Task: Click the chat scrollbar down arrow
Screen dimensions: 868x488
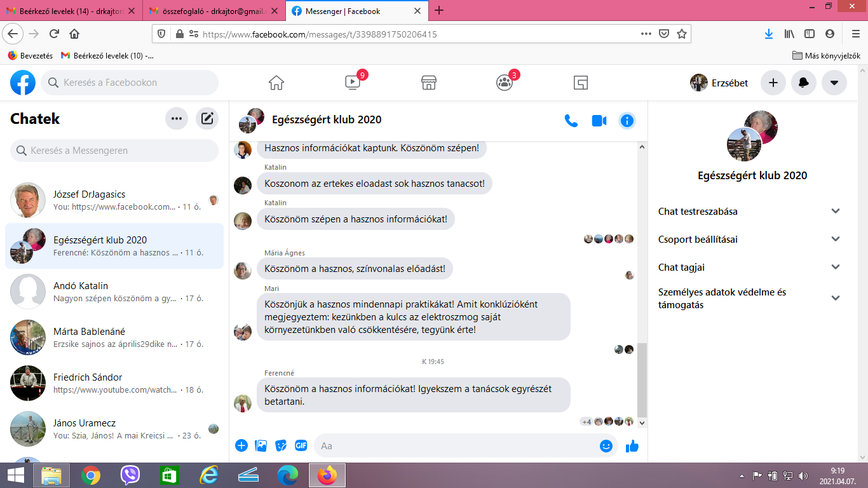Action: coord(642,423)
